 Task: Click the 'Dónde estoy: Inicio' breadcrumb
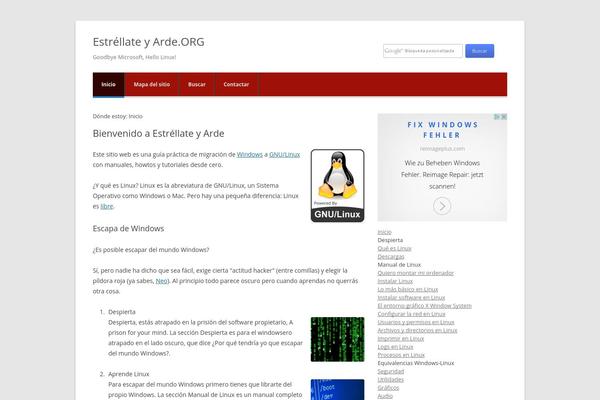(117, 116)
